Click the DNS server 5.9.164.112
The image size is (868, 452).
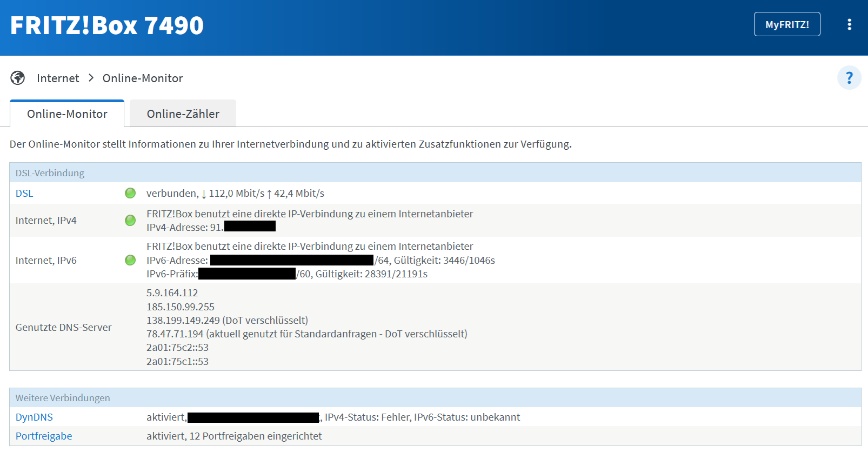[x=172, y=293]
